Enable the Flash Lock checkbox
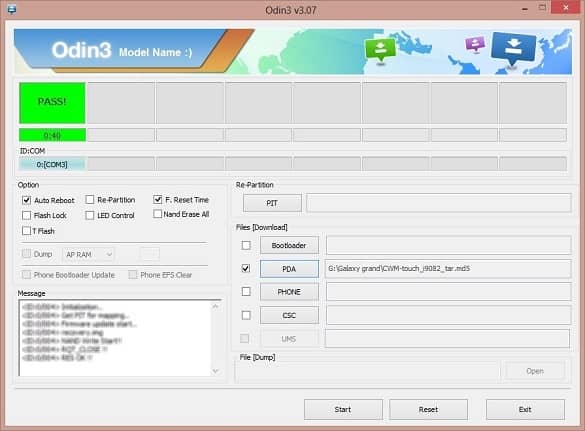585x431 pixels. click(26, 215)
